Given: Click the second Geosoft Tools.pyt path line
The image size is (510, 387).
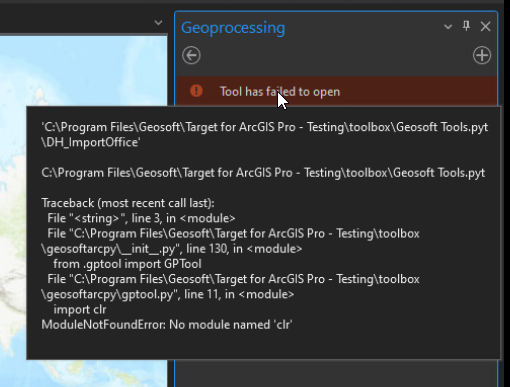Looking at the screenshot, I should coord(263,173).
